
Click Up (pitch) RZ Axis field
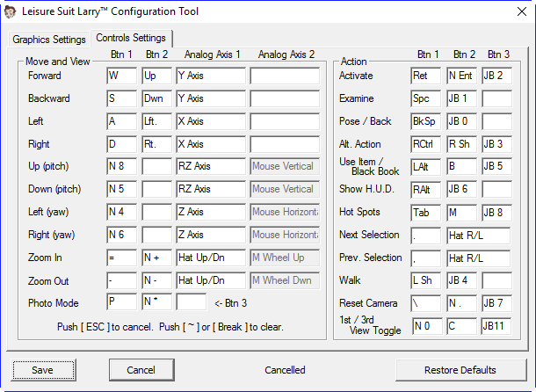[x=211, y=166]
